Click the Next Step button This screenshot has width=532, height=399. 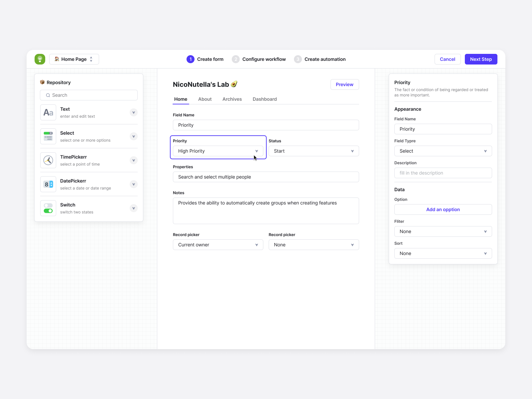pos(481,59)
